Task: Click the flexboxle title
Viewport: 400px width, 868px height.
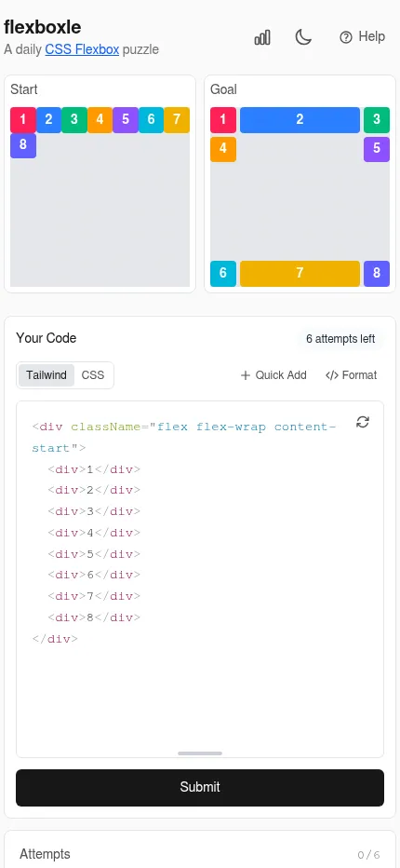Action: tap(43, 27)
